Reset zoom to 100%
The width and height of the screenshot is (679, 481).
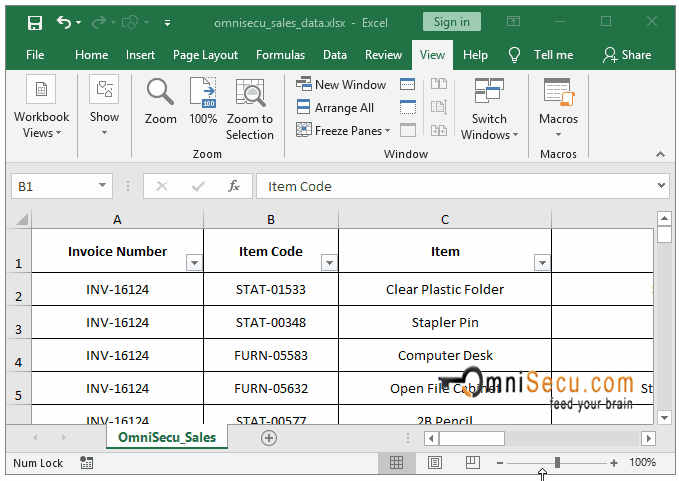[x=203, y=101]
